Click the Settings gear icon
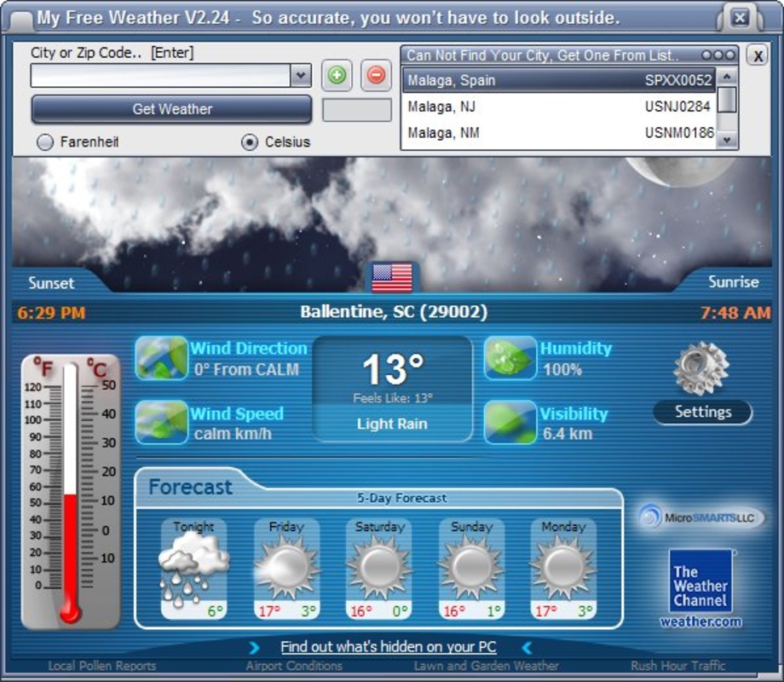The width and height of the screenshot is (784, 682). tap(701, 369)
